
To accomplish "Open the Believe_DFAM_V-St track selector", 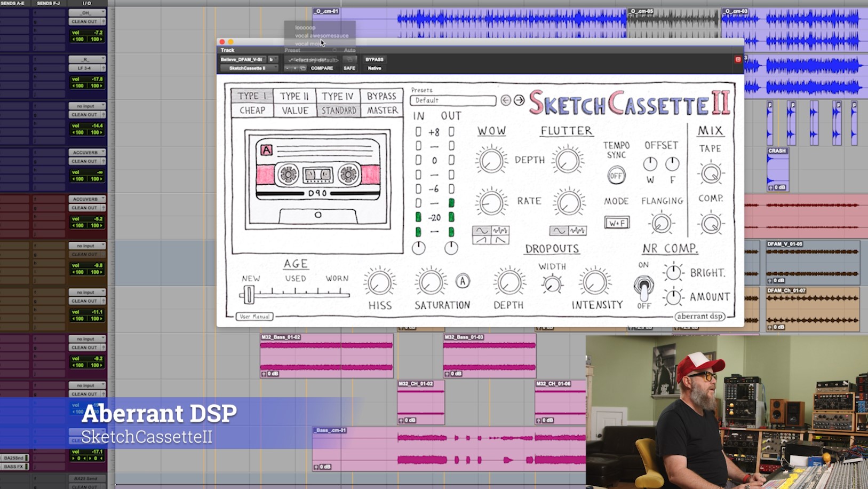I will point(243,60).
